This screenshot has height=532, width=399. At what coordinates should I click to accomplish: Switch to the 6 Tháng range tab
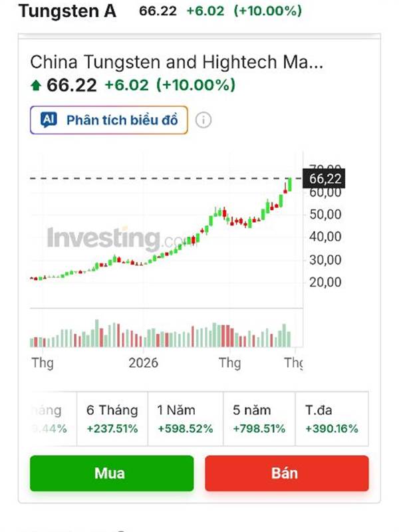pyautogui.click(x=112, y=419)
